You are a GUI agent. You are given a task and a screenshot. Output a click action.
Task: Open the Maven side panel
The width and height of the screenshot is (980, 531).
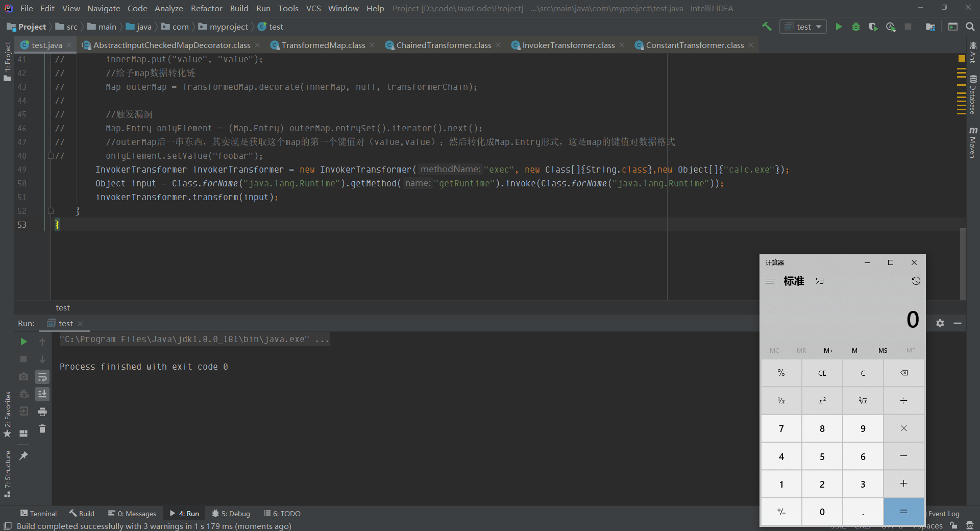[973, 142]
